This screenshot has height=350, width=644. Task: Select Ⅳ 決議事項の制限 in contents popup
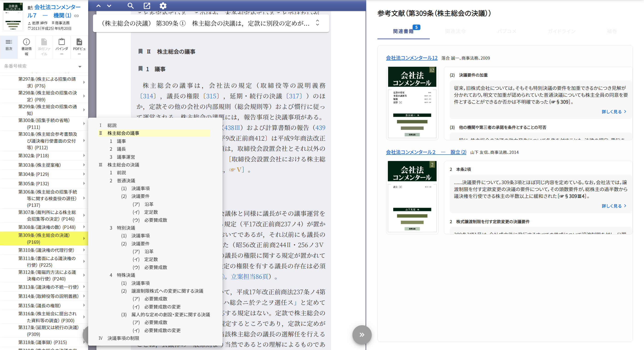119,338
